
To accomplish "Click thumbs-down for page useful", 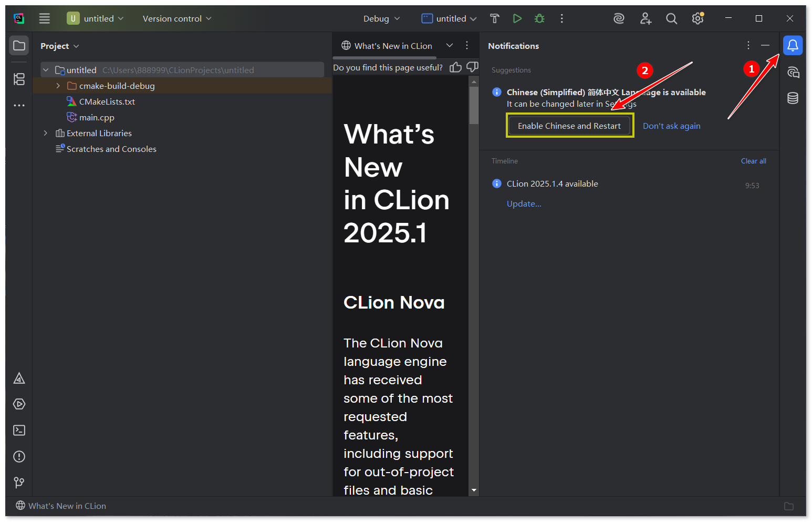I will point(473,67).
